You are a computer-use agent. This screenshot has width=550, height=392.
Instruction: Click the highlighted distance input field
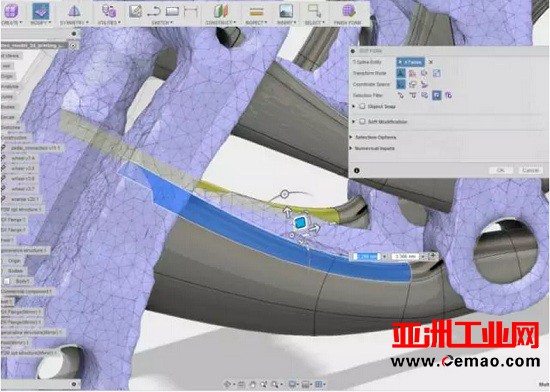tap(367, 257)
